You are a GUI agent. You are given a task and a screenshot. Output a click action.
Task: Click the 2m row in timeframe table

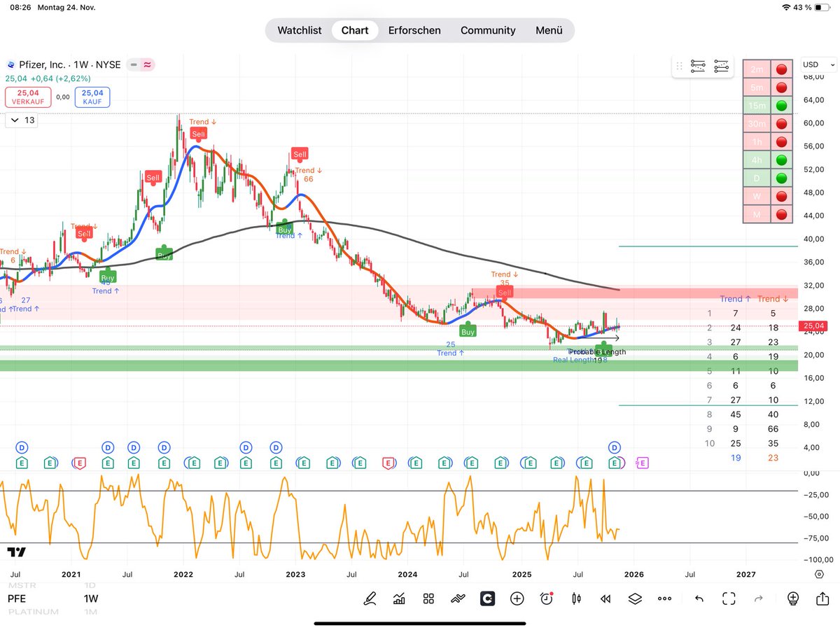(769, 69)
